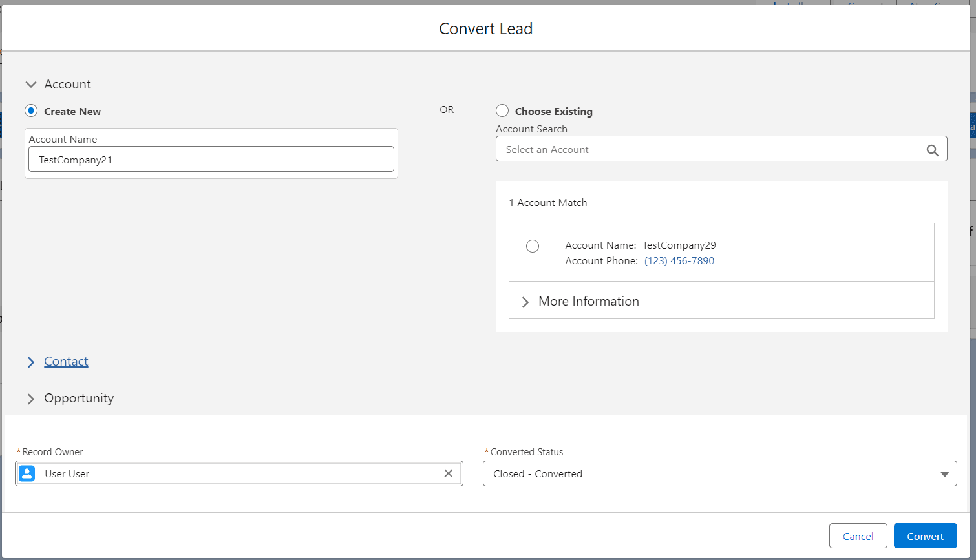
Task: Click the Convert button
Action: (x=925, y=536)
